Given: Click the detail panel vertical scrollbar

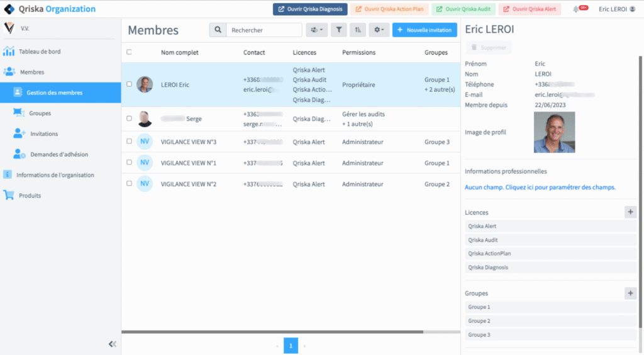Looking at the screenshot, I should (640, 192).
